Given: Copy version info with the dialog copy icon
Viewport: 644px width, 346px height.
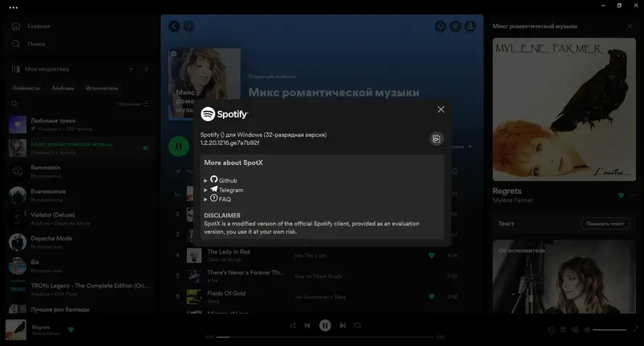Looking at the screenshot, I should pos(436,138).
